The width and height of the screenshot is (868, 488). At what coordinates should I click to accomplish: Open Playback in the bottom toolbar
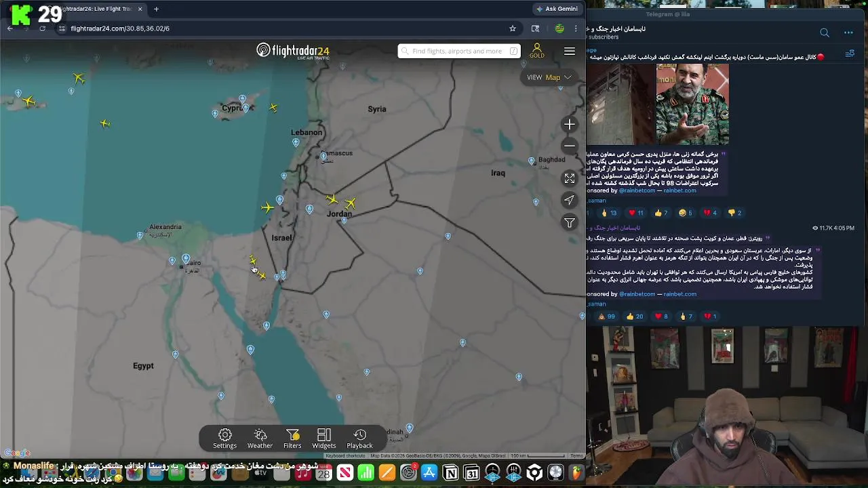click(x=359, y=439)
